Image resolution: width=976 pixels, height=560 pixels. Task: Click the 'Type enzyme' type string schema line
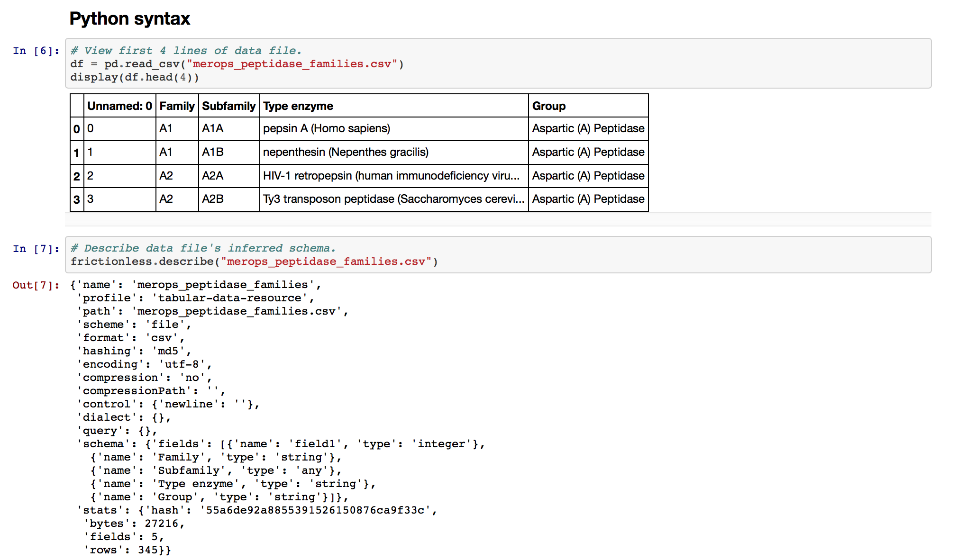(233, 484)
